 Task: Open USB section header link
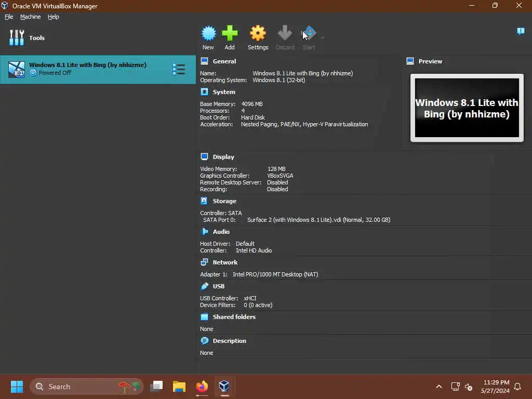click(219, 286)
